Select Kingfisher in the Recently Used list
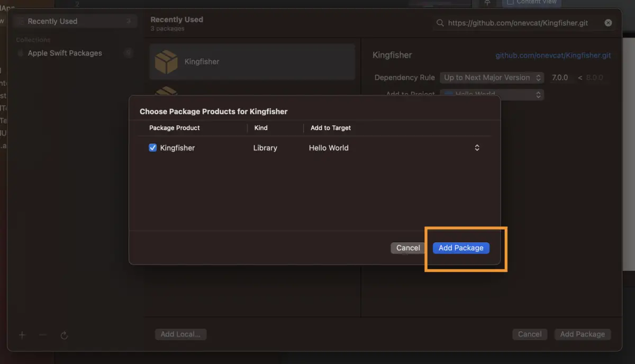This screenshot has height=364, width=635. [252, 61]
